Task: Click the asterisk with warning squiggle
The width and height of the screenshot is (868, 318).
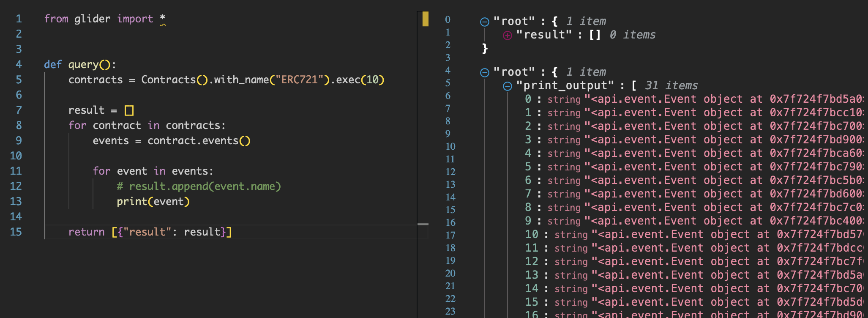Action: 163,19
